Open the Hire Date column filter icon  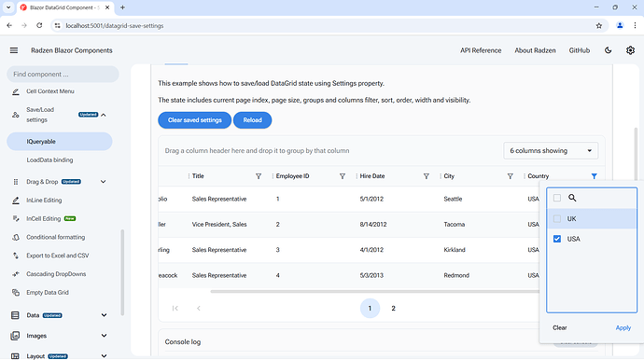(427, 176)
